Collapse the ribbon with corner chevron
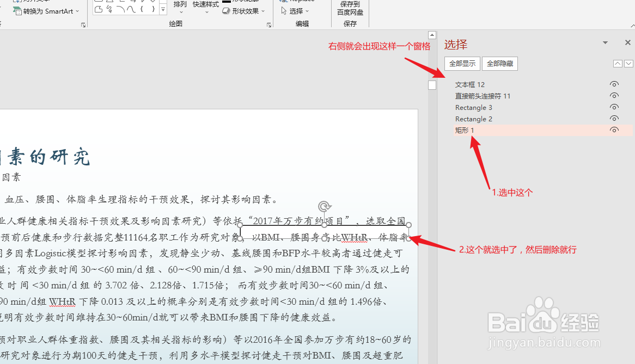635x364 pixels. coord(632,26)
